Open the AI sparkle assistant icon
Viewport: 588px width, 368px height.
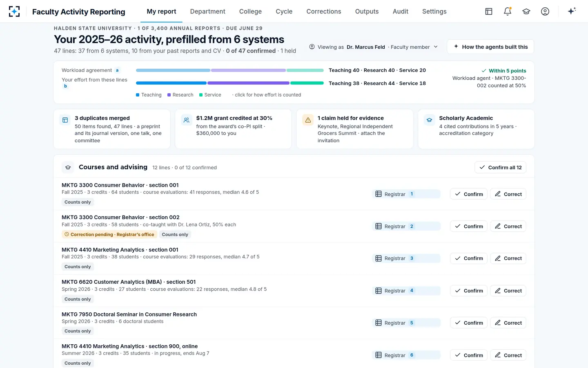click(x=572, y=11)
